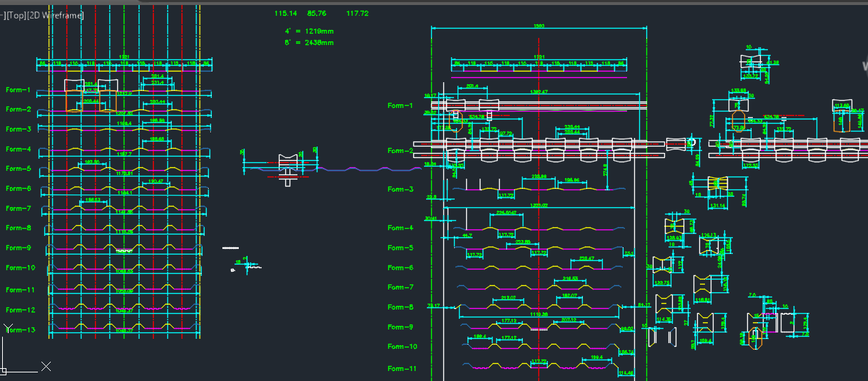Select Form-11 label in the left profile stack
The height and width of the screenshot is (381, 868).
pyautogui.click(x=20, y=290)
